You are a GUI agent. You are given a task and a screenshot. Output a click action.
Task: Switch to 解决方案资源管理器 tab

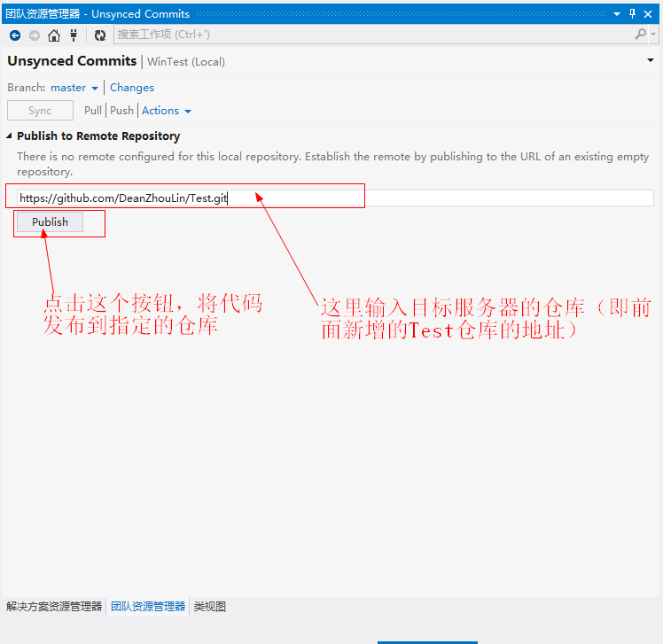pos(54,607)
